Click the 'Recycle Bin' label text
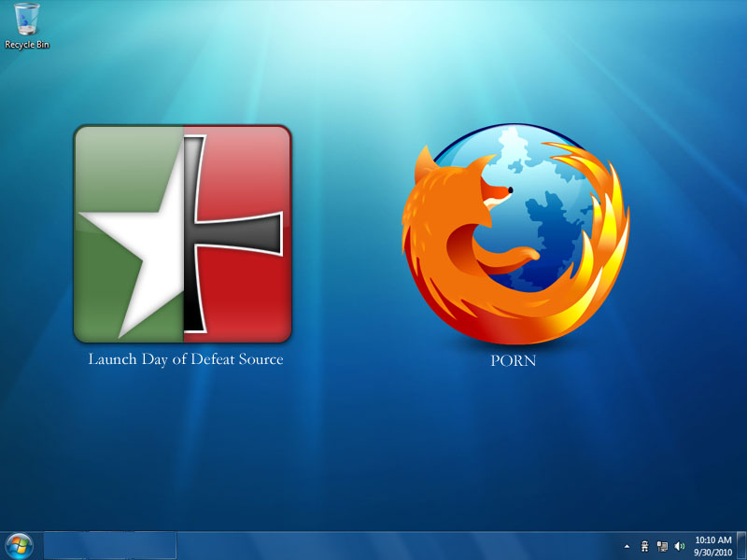 click(x=27, y=45)
